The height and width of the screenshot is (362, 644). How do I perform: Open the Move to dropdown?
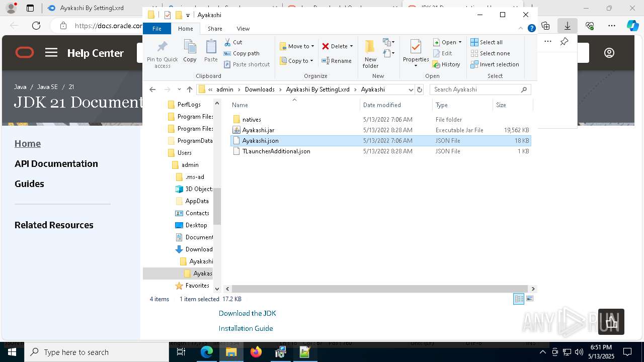297,46
